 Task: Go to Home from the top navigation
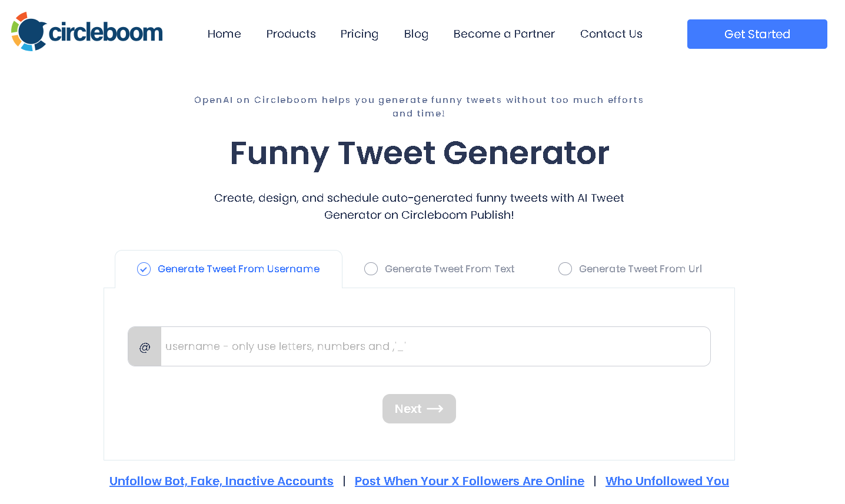224,34
